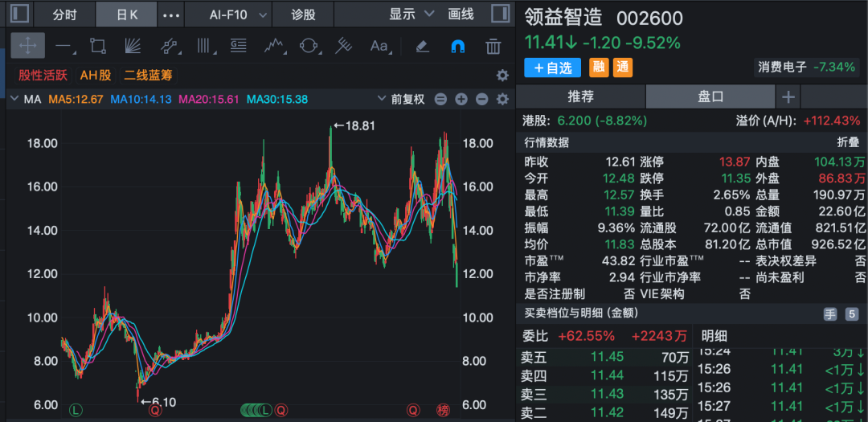Click the 卖五 11.45 order row
The width and height of the screenshot is (868, 422).
tap(604, 357)
